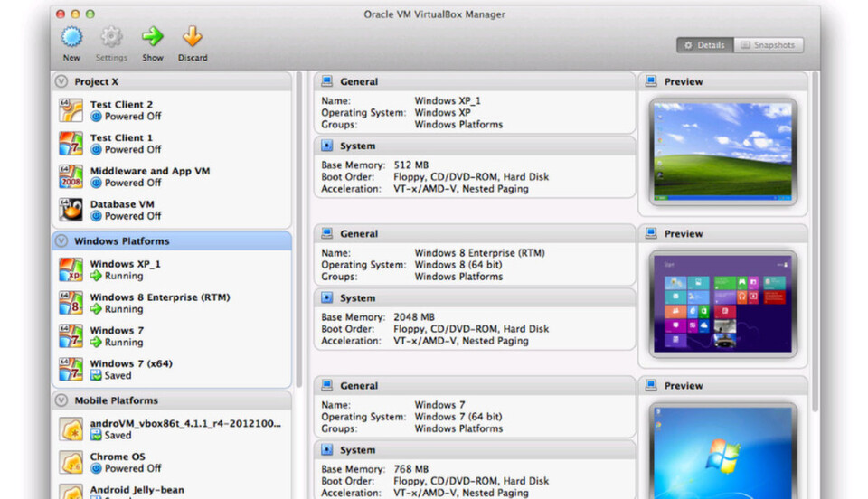Click the Running arrow icon under Windows XP_1

(96, 276)
